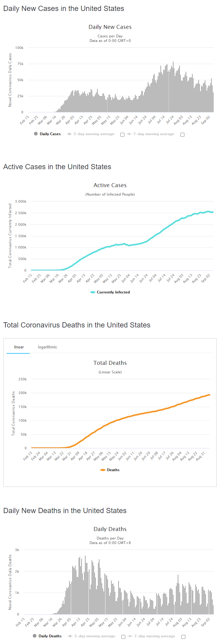Click 3-day average legend marker under Daily Deaths
The image size is (219, 644).
[x=70, y=636]
